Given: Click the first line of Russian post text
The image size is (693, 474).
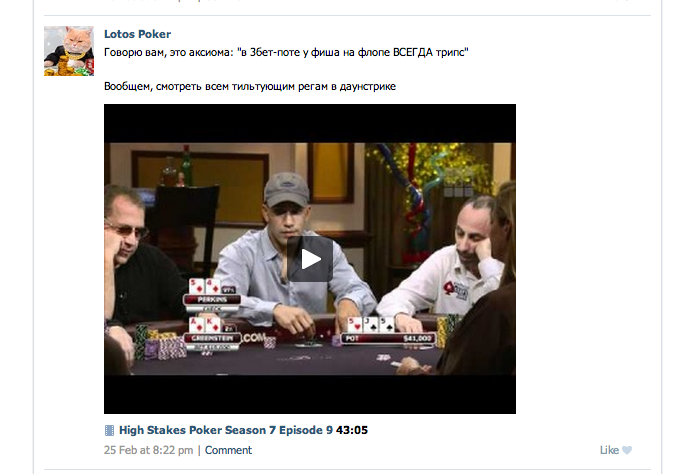Looking at the screenshot, I should coord(286,53).
